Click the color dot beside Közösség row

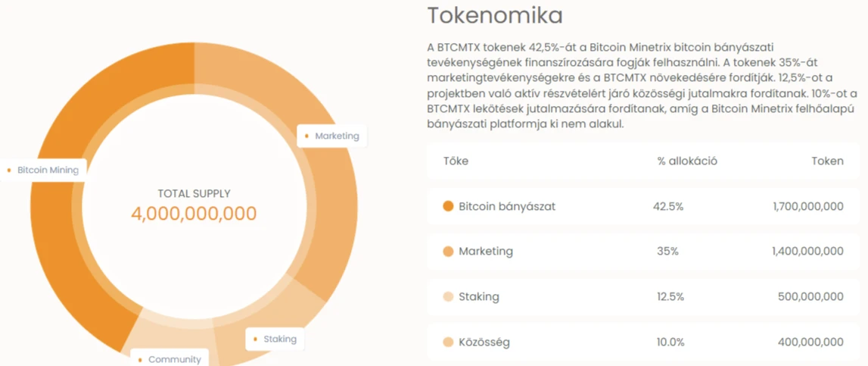pos(449,343)
